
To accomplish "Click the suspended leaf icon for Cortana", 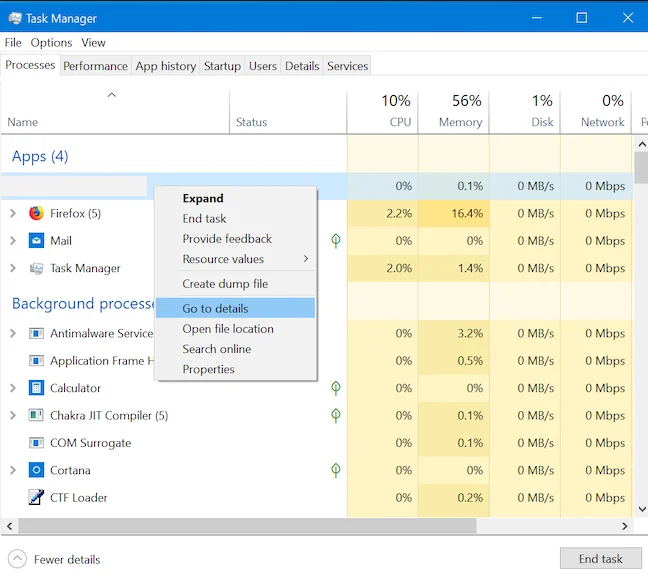I will point(336,470).
